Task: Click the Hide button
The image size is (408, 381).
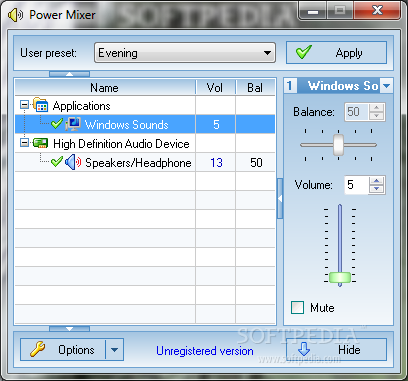Action: click(336, 350)
